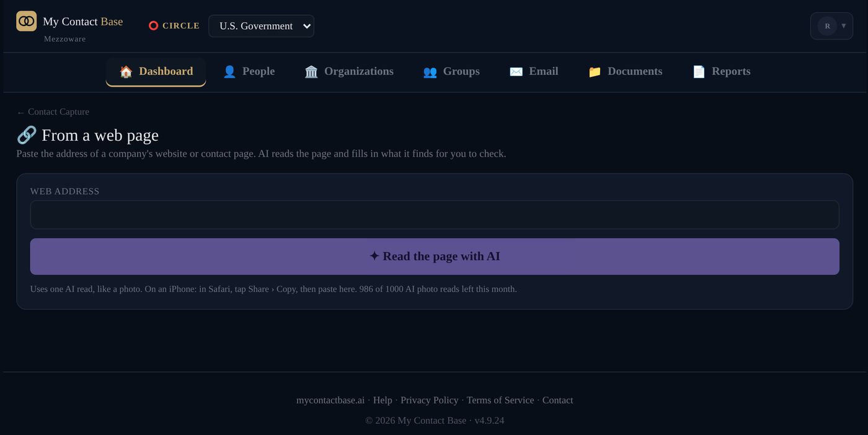Select the Email tab

pyautogui.click(x=534, y=72)
